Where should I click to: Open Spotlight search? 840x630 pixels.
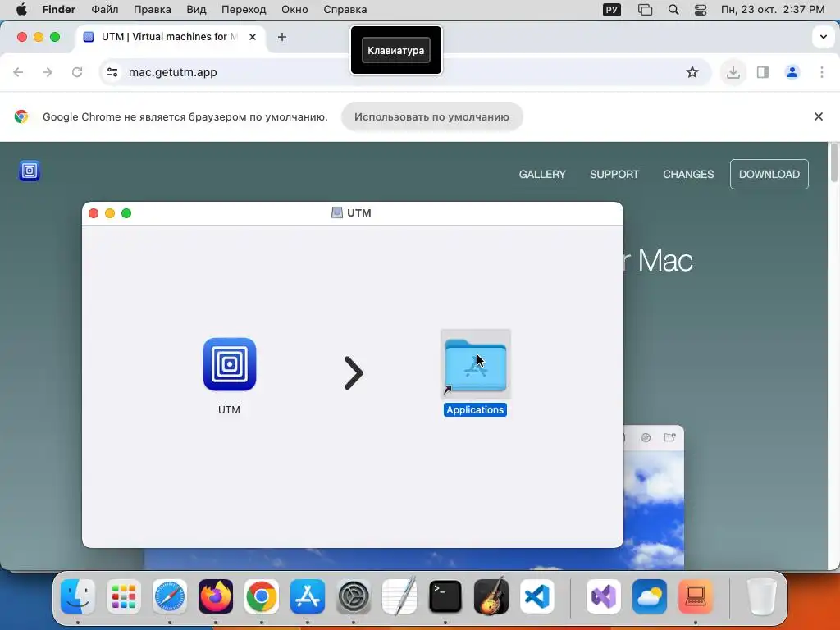click(673, 10)
